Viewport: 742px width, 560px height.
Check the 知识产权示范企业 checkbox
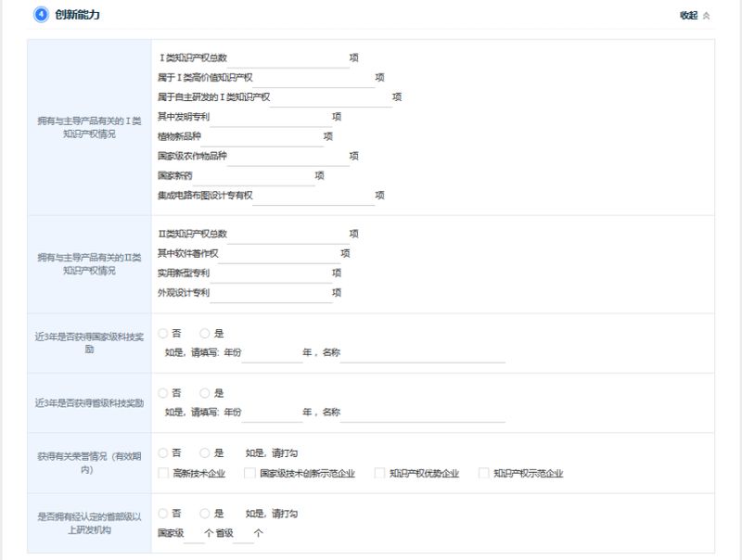point(483,474)
